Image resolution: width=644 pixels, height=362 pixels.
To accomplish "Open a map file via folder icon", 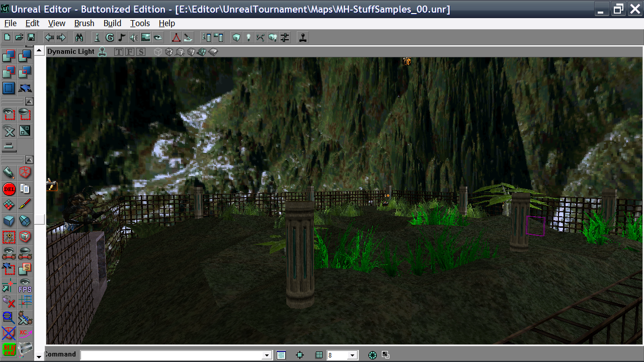I will pos(19,37).
